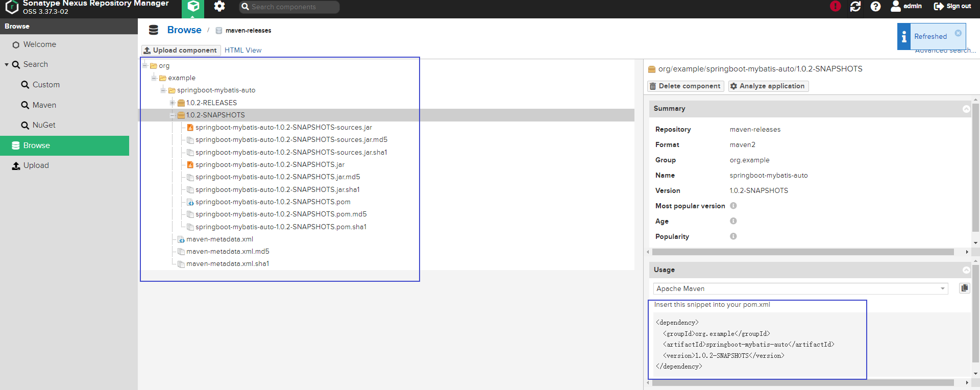The image size is (980, 390).
Task: Select maven-metadata.xml.sha1 file
Action: [x=228, y=264]
